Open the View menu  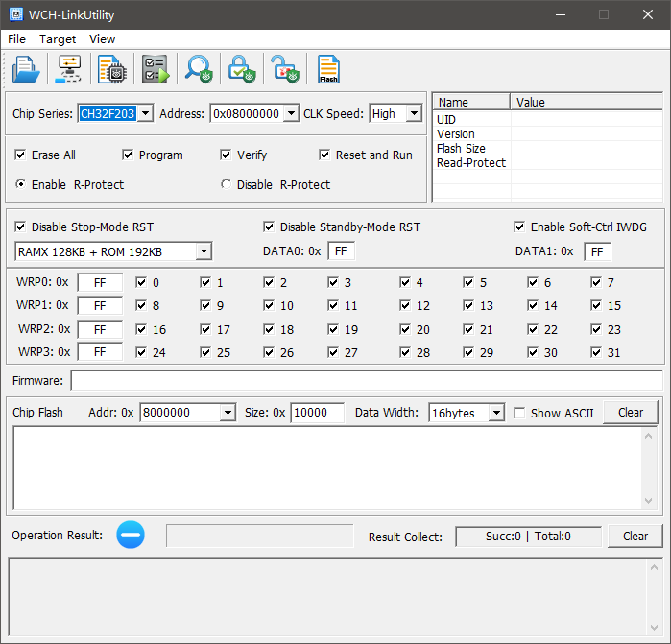tap(102, 39)
